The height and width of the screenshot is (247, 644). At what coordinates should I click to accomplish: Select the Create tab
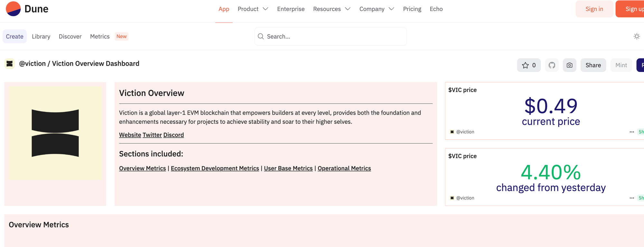14,36
